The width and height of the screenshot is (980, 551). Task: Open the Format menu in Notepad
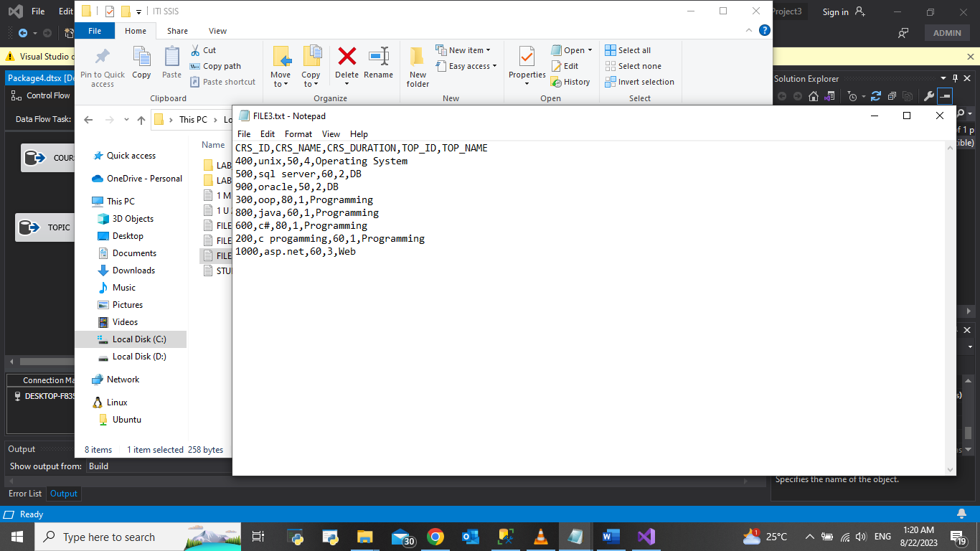click(298, 133)
